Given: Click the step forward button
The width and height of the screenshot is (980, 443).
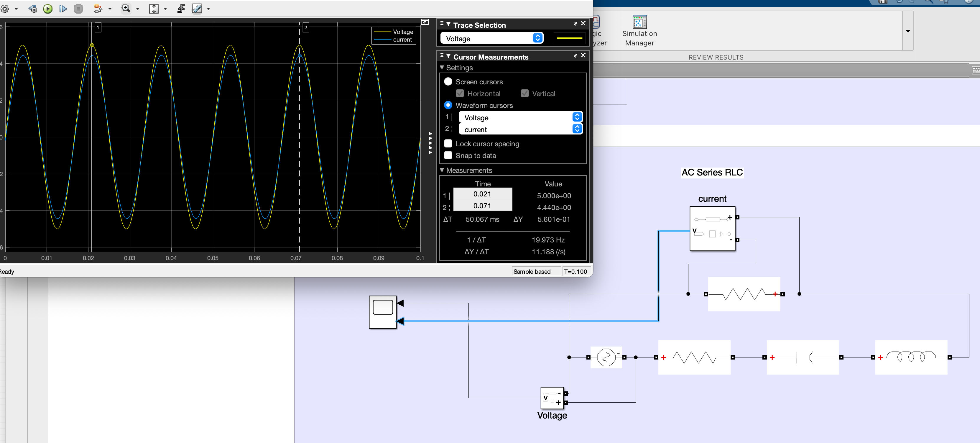Looking at the screenshot, I should [x=63, y=8].
